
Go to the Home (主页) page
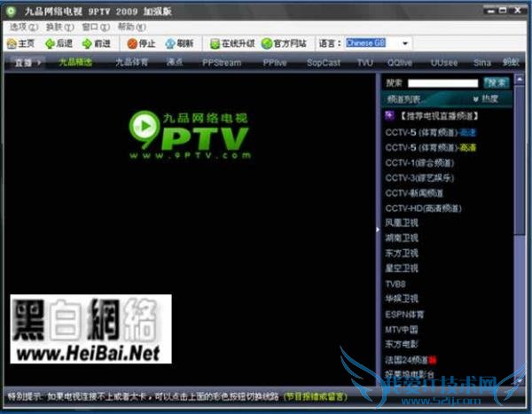[21, 43]
